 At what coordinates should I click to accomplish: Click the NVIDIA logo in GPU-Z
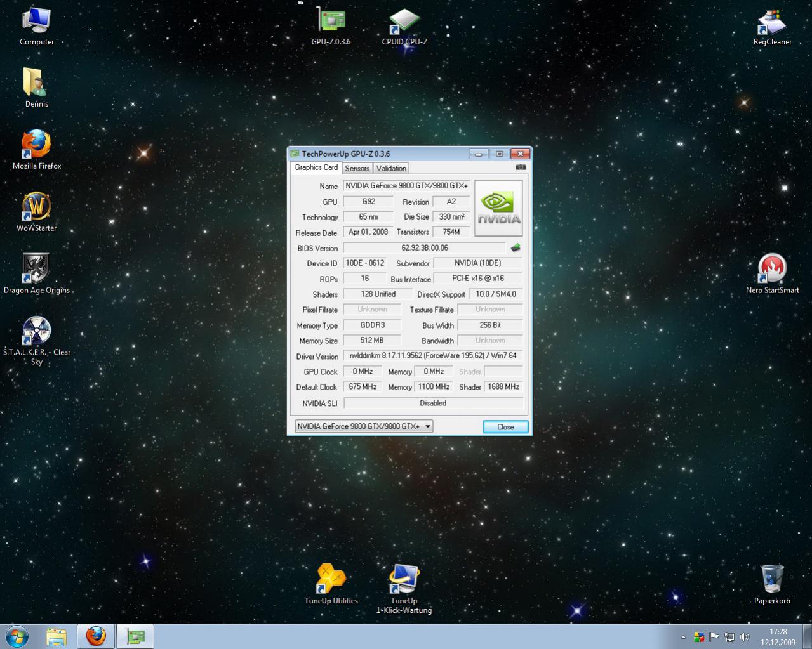tap(499, 208)
